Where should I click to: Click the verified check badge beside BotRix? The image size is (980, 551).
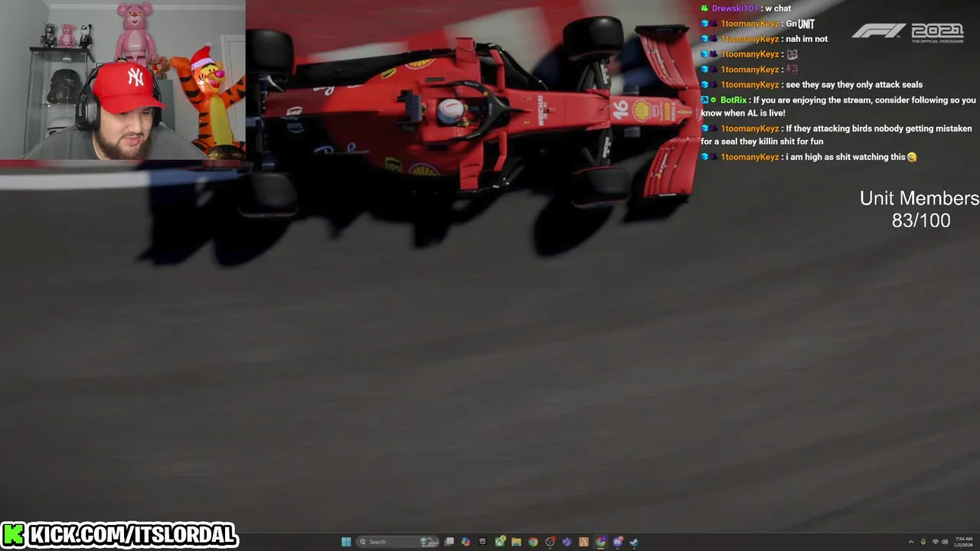pyautogui.click(x=714, y=100)
